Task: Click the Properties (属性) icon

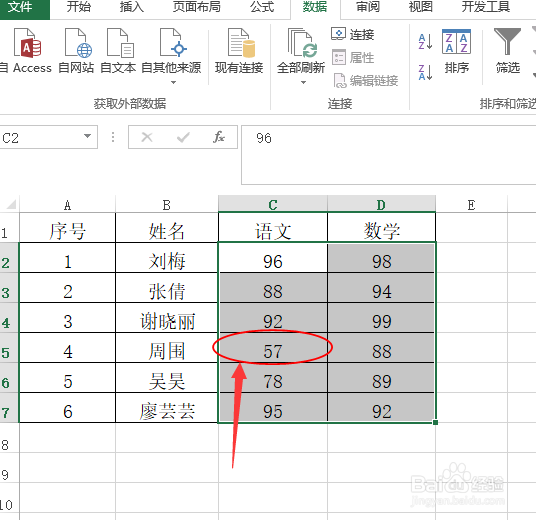Action: (339, 57)
